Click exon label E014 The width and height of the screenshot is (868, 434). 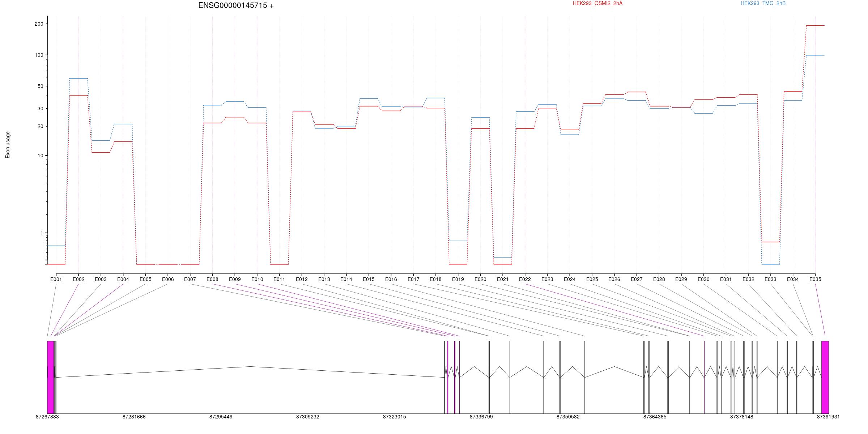pos(346,279)
